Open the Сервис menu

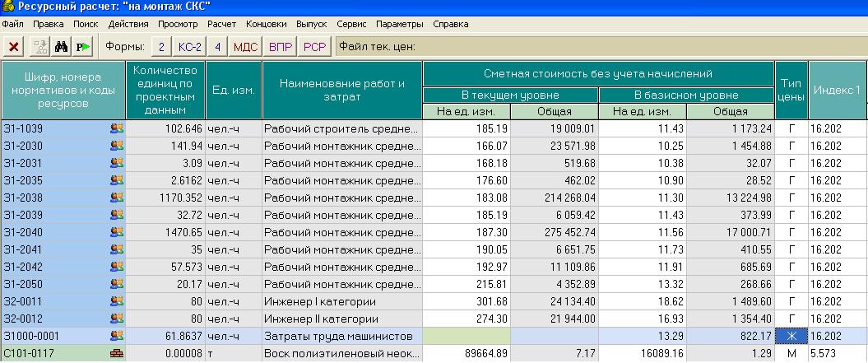point(351,25)
